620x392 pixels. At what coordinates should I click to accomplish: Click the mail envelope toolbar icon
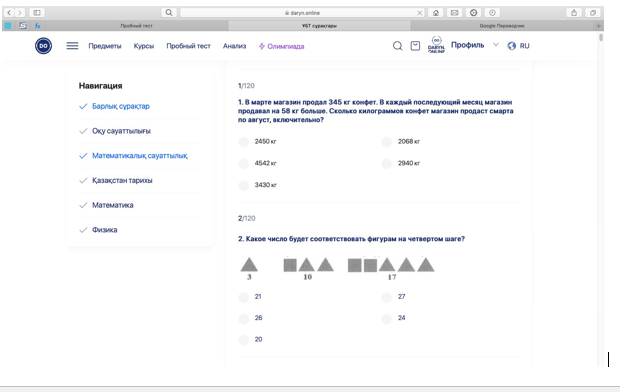point(454,13)
